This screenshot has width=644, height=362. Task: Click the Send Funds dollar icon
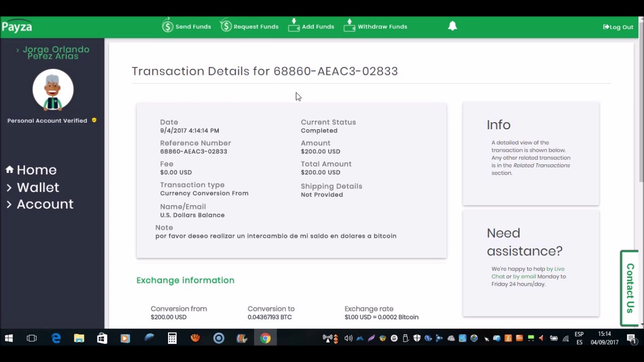pos(168,26)
